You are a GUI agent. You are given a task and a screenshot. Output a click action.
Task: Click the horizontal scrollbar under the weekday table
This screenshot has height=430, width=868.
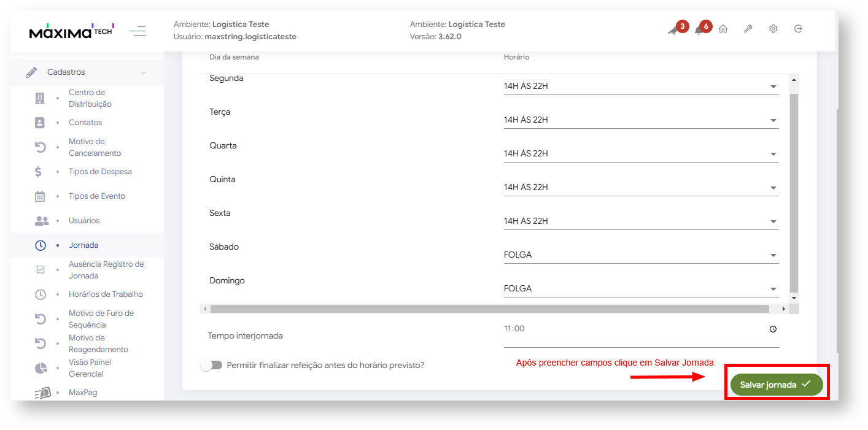point(489,309)
